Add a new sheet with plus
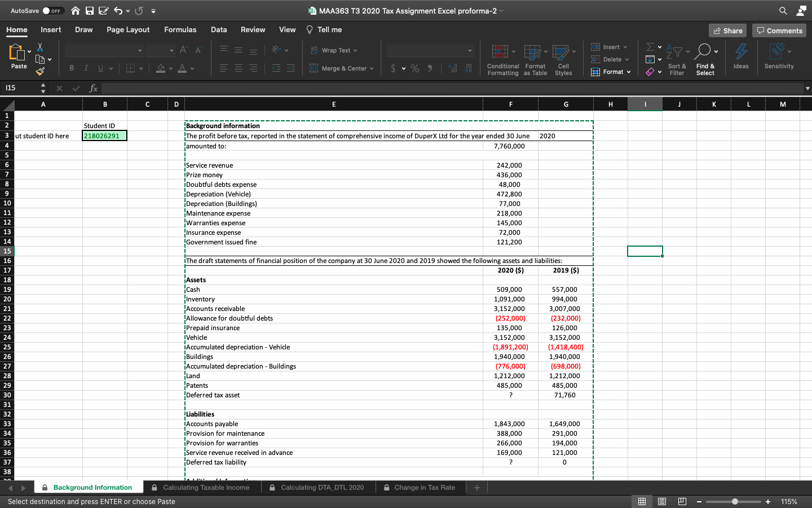The image size is (812, 508). (x=476, y=488)
